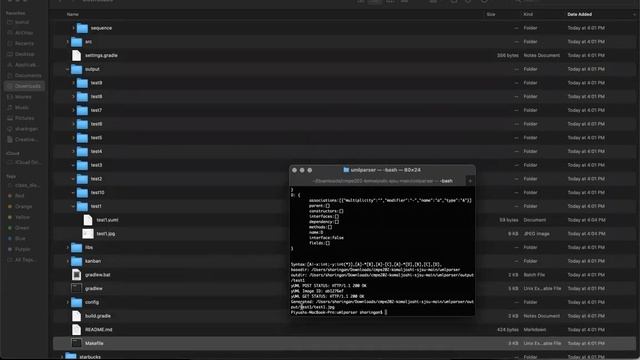Add a new Terminal tab

(x=470, y=181)
